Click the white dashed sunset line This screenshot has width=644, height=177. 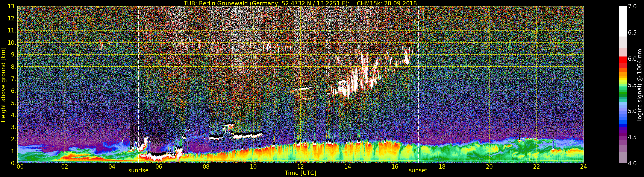click(418, 75)
